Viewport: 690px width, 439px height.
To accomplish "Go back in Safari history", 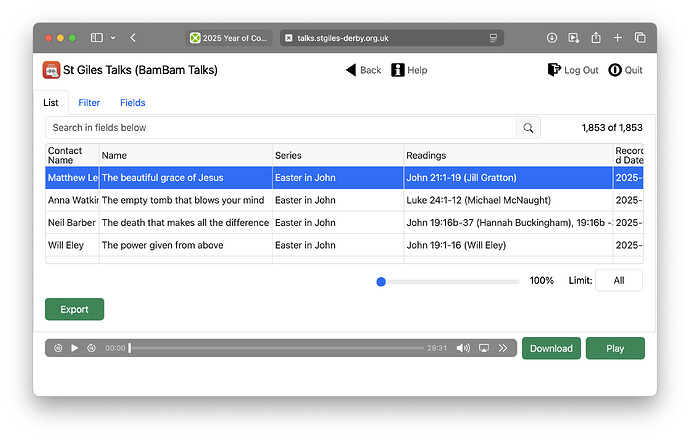I will [133, 38].
